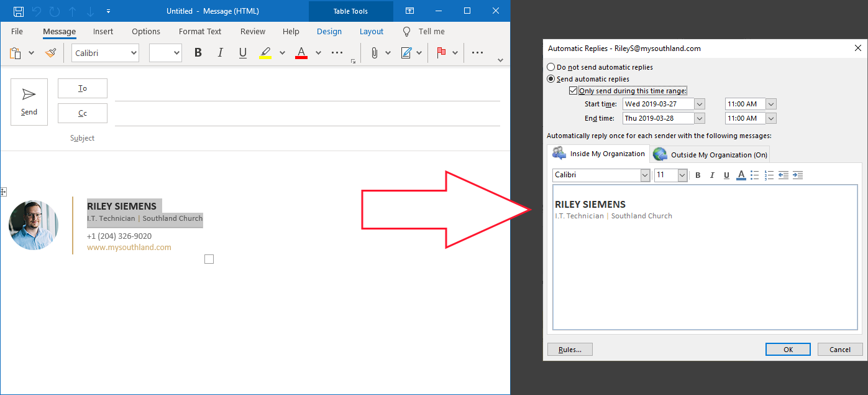Click the Save icon in title bar

coord(19,11)
